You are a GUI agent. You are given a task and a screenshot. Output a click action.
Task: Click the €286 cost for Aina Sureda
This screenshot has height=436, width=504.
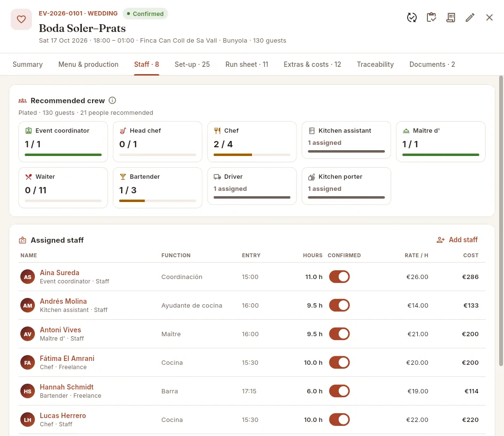tap(470, 277)
